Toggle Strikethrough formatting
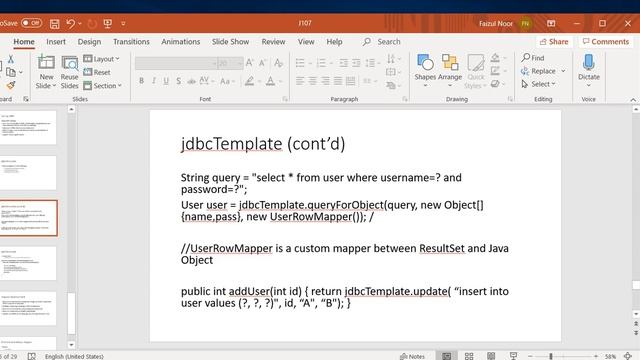The width and height of the screenshot is (640, 360). (191, 81)
